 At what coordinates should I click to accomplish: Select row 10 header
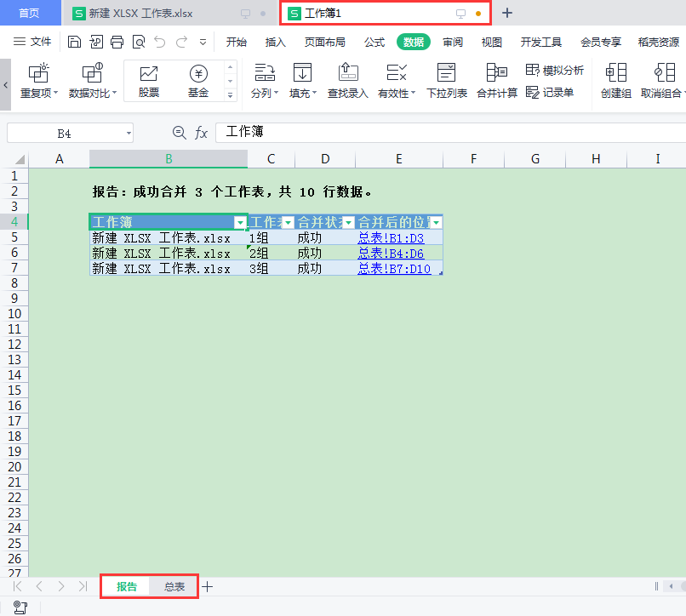(x=14, y=314)
